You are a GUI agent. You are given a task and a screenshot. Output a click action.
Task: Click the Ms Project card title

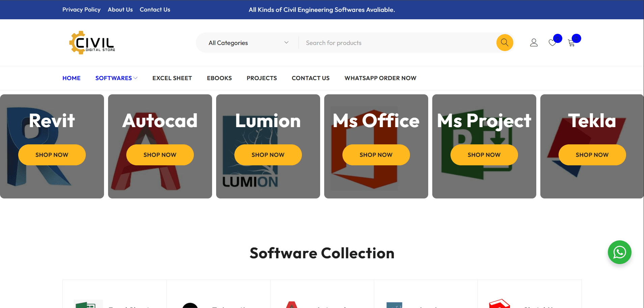tap(484, 121)
